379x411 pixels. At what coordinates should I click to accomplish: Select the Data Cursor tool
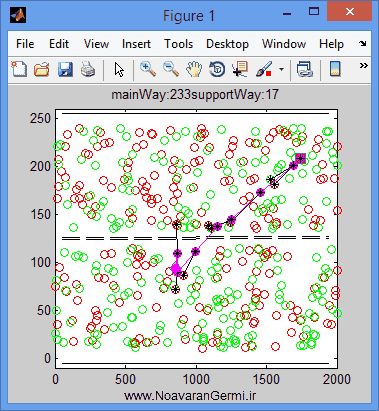click(240, 70)
